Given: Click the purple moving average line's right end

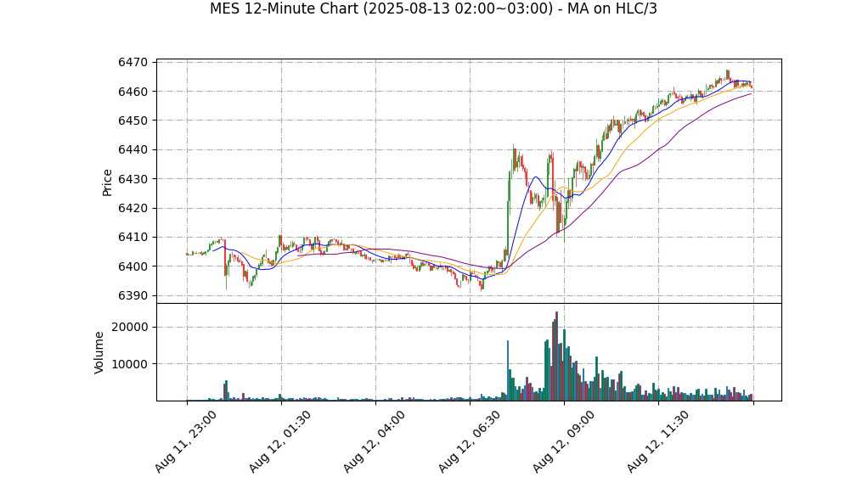Looking at the screenshot, I should pyautogui.click(x=751, y=94).
